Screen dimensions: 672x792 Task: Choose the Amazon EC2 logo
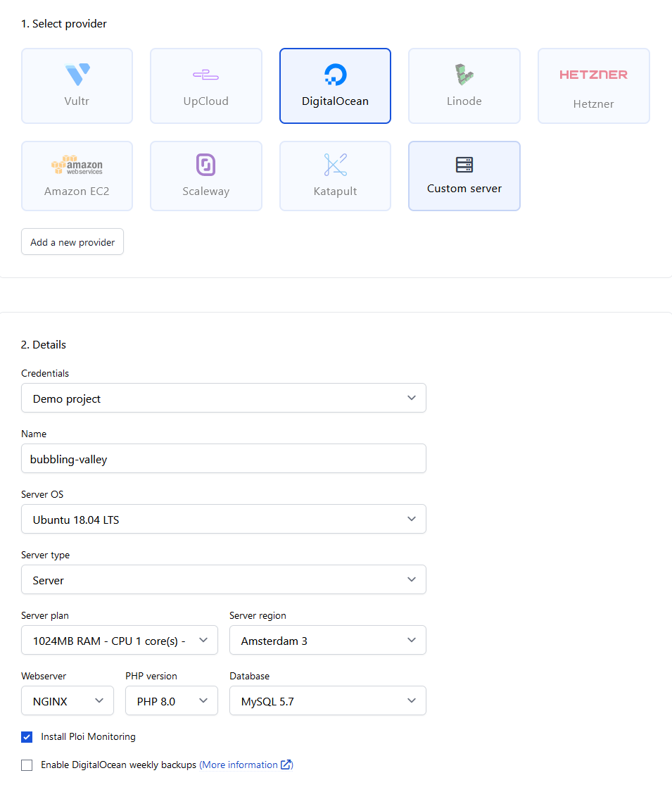pyautogui.click(x=77, y=165)
